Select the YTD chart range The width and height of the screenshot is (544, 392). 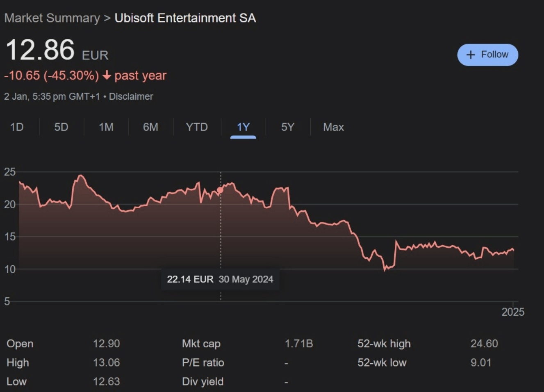pos(197,127)
